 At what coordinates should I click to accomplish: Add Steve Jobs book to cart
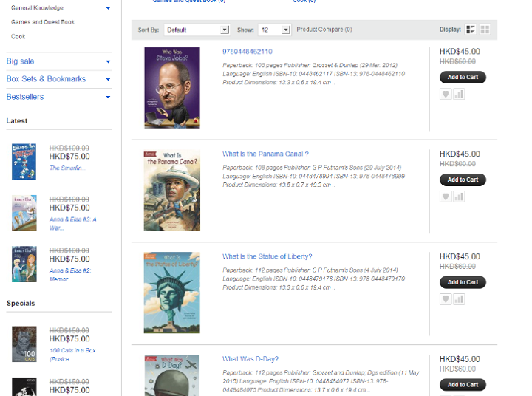pos(463,77)
